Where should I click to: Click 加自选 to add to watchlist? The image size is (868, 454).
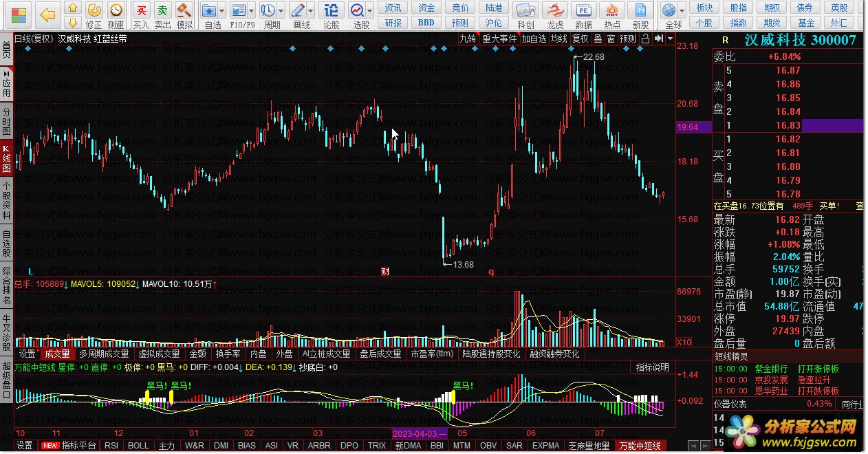(534, 39)
